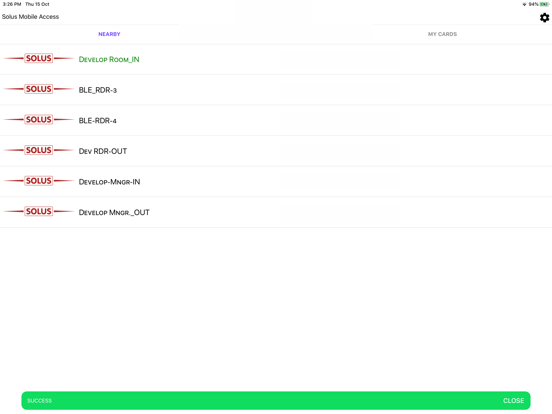Select the BLE_RDR-3 reader
This screenshot has width=552, height=414.
(x=276, y=90)
